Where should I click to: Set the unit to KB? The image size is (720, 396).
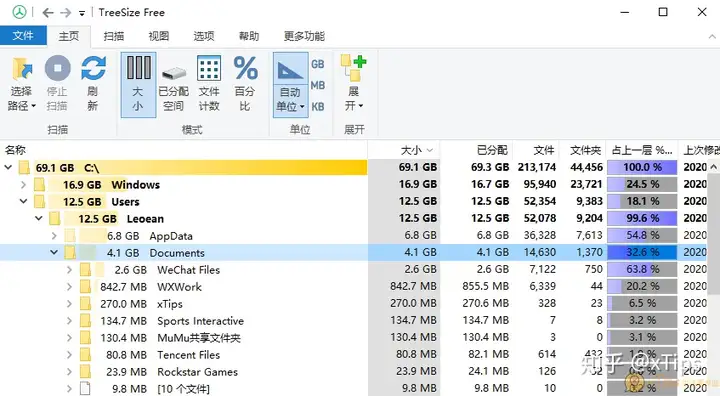pos(318,107)
